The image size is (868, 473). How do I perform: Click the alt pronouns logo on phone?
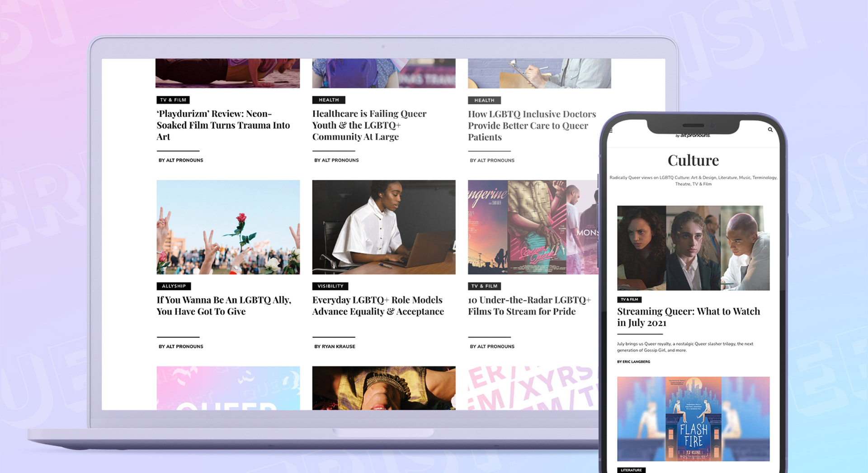tap(693, 135)
